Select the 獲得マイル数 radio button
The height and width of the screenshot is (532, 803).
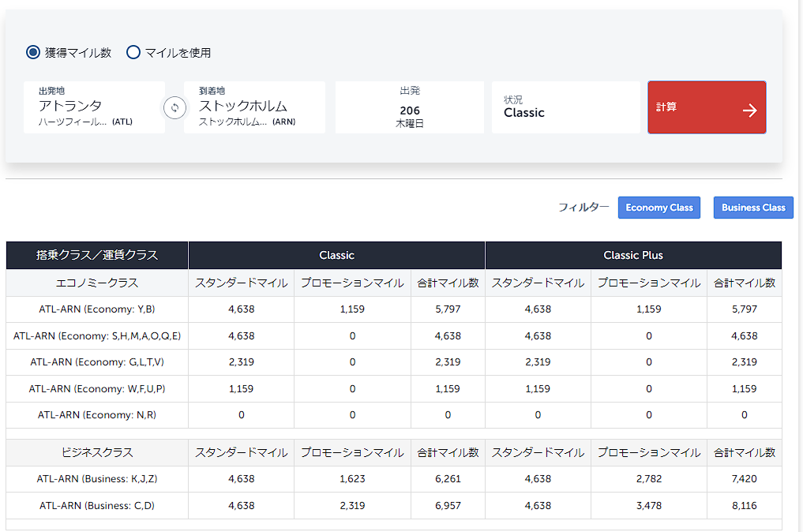pos(33,53)
